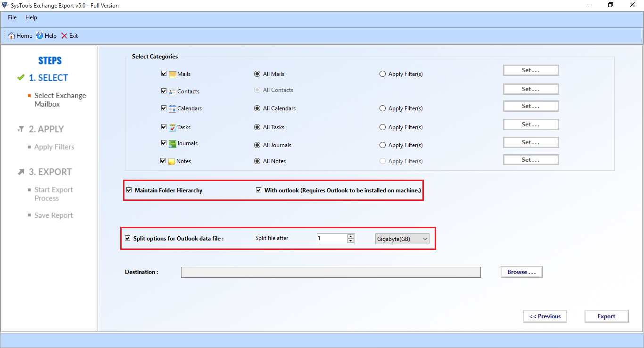Increase split file size with up arrow

[350, 236]
